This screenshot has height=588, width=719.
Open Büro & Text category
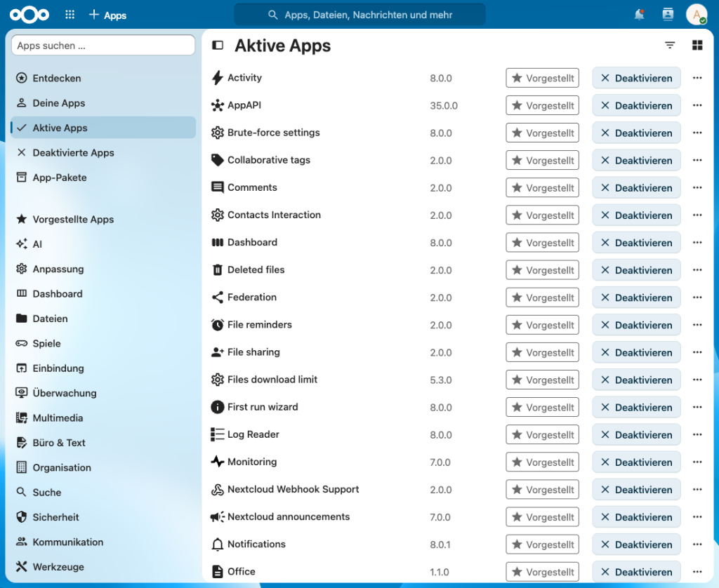click(103, 442)
